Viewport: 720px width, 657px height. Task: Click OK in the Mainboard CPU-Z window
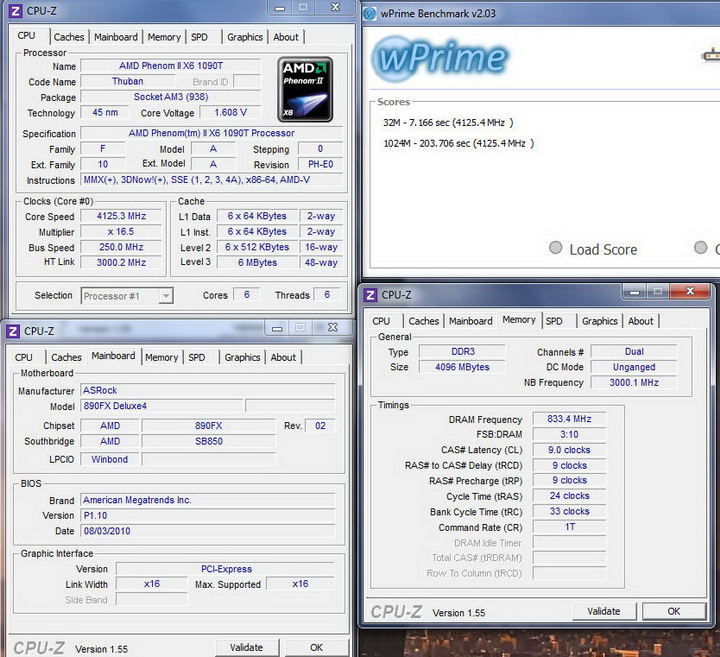[x=316, y=647]
